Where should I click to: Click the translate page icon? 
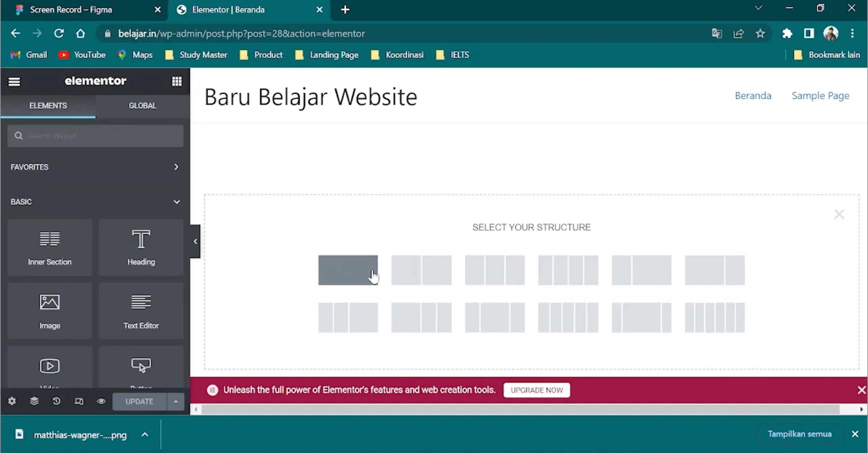click(717, 33)
